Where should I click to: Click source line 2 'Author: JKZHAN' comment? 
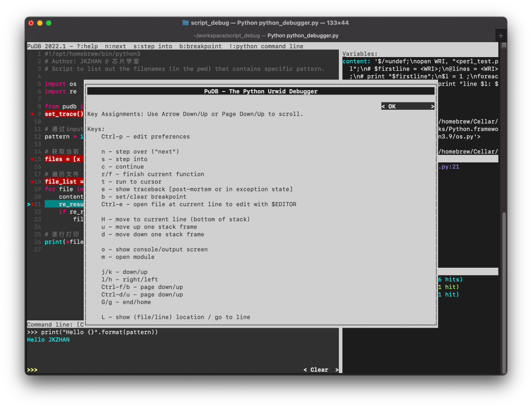coord(92,62)
